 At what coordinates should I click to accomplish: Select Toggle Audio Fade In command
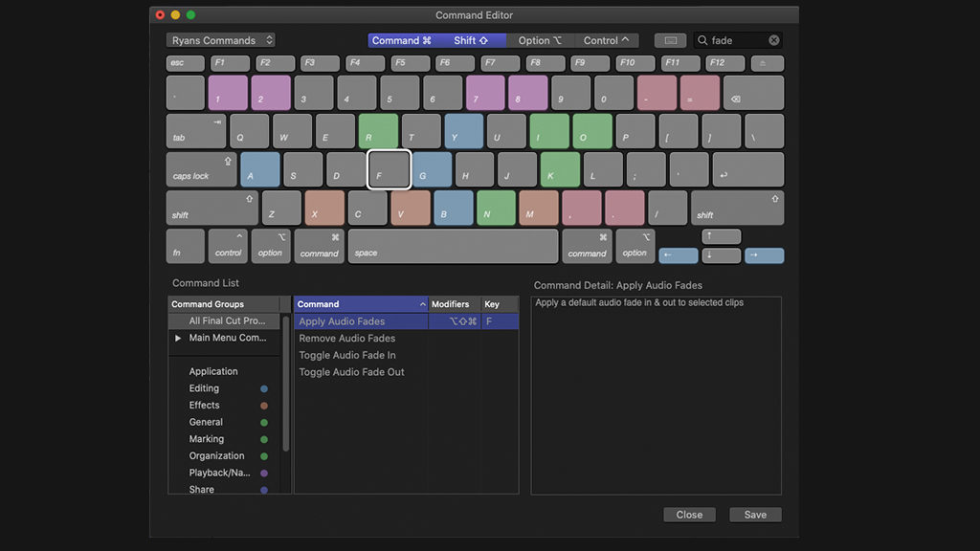point(347,355)
